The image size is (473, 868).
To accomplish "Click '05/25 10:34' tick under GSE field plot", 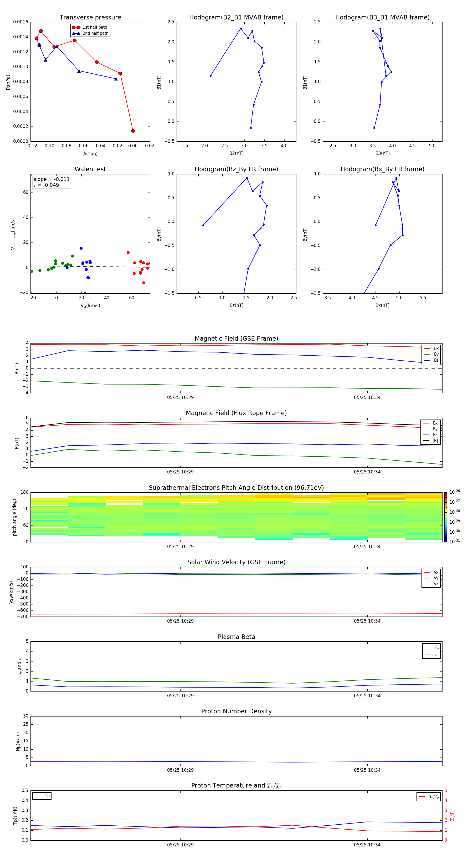I will [367, 398].
